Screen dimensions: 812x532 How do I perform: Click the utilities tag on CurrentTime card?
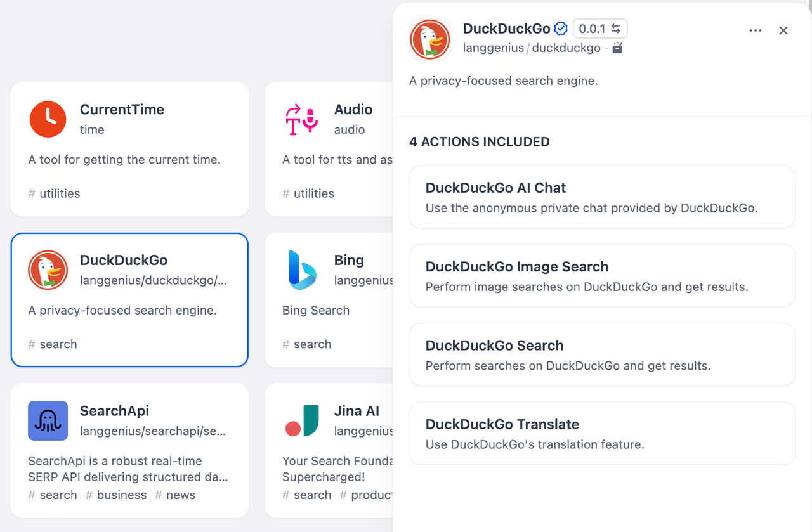pyautogui.click(x=60, y=193)
